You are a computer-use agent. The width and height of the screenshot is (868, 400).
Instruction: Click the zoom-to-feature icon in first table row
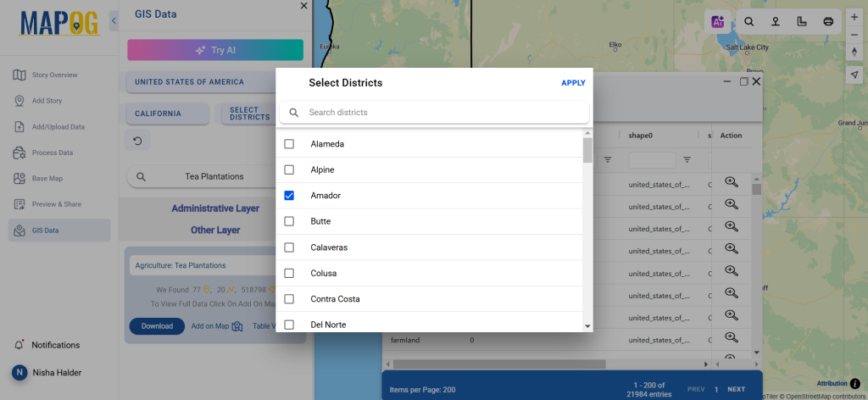(x=732, y=182)
